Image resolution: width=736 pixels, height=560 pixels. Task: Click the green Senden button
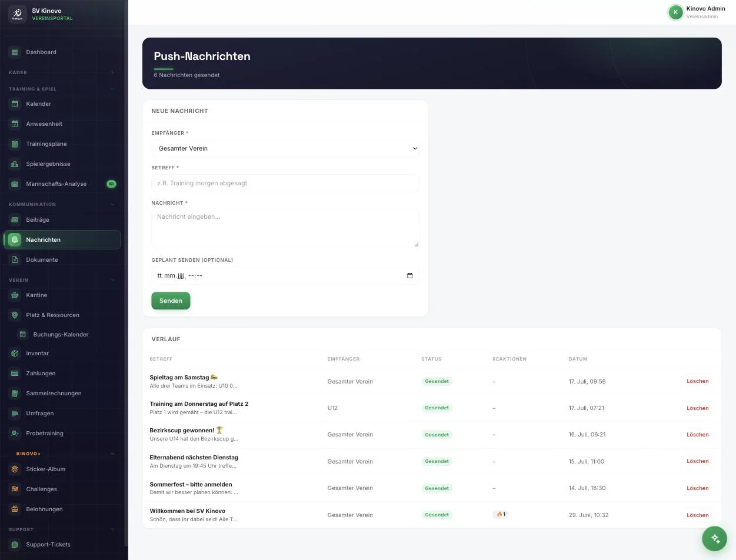pos(171,301)
